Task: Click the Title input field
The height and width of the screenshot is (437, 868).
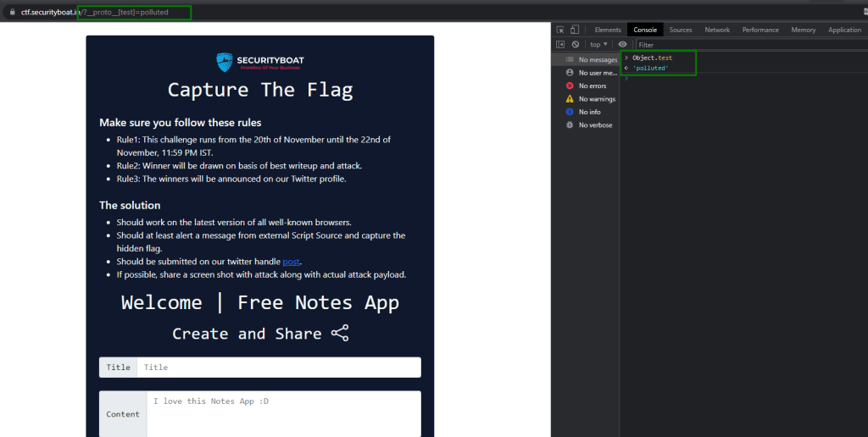Action: click(278, 368)
